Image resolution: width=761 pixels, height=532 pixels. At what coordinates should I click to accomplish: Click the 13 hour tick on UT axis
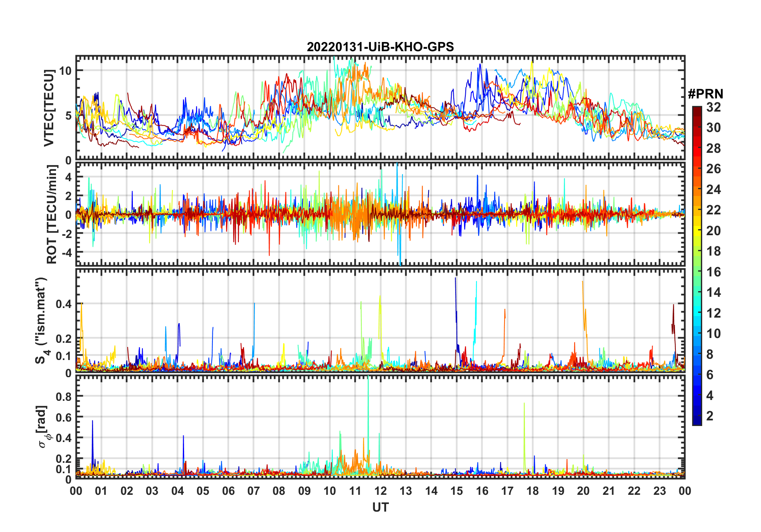(406, 491)
